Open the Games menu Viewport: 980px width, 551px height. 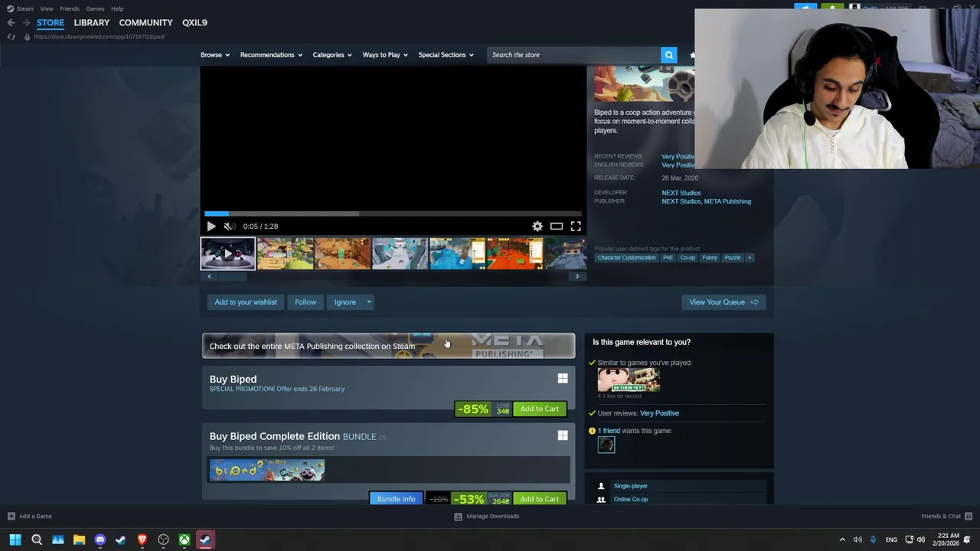(x=95, y=8)
